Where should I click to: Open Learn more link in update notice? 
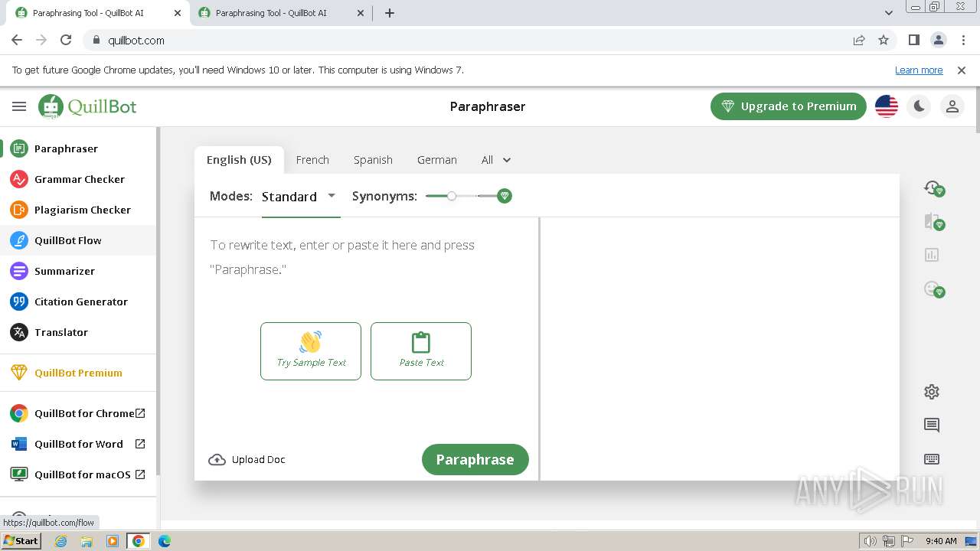tap(919, 70)
